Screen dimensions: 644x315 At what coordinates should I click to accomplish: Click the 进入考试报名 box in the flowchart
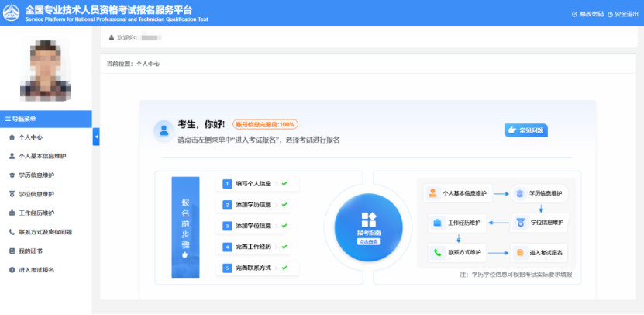click(540, 252)
